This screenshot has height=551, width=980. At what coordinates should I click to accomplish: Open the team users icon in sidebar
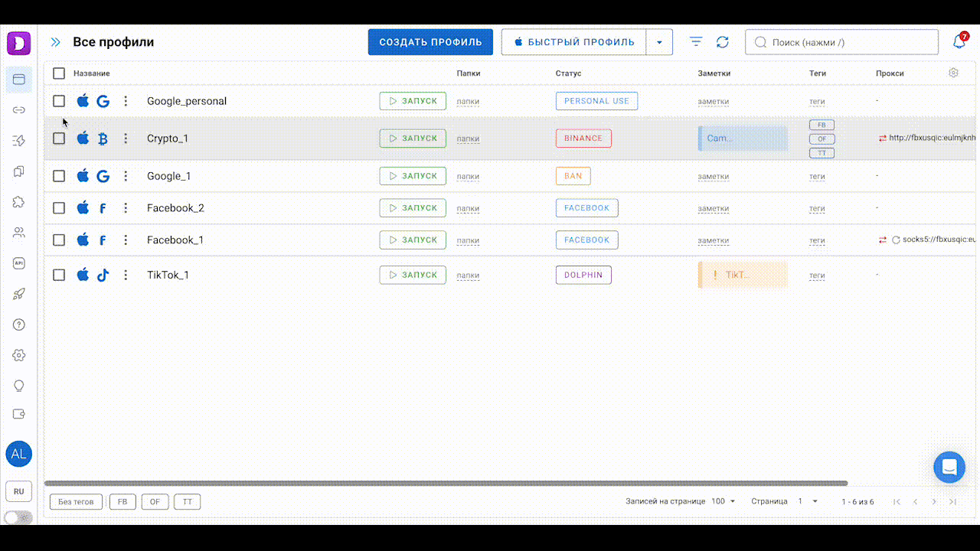click(19, 233)
